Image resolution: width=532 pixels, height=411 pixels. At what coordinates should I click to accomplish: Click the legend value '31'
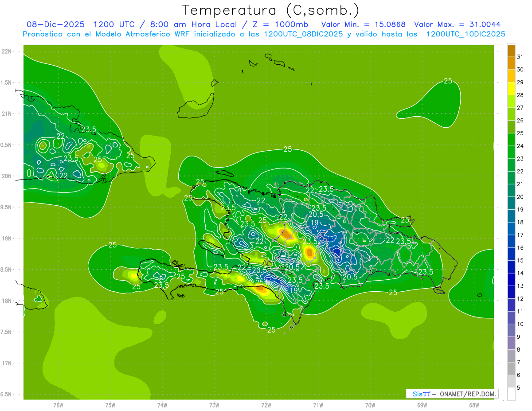click(x=520, y=57)
